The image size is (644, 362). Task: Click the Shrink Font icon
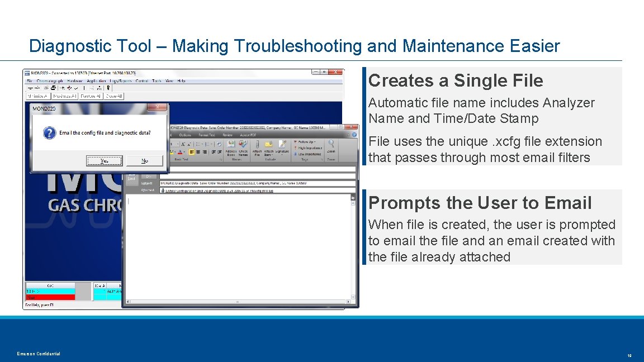[189, 145]
